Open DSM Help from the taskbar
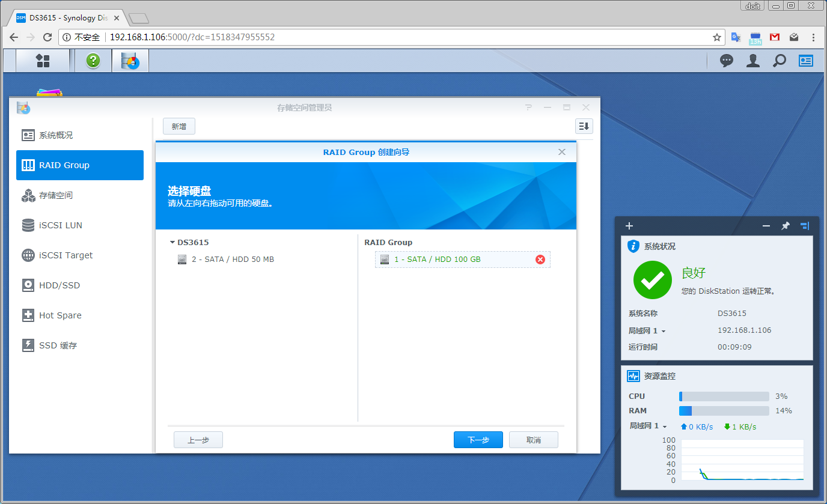Image resolution: width=827 pixels, height=504 pixels. 93,61
